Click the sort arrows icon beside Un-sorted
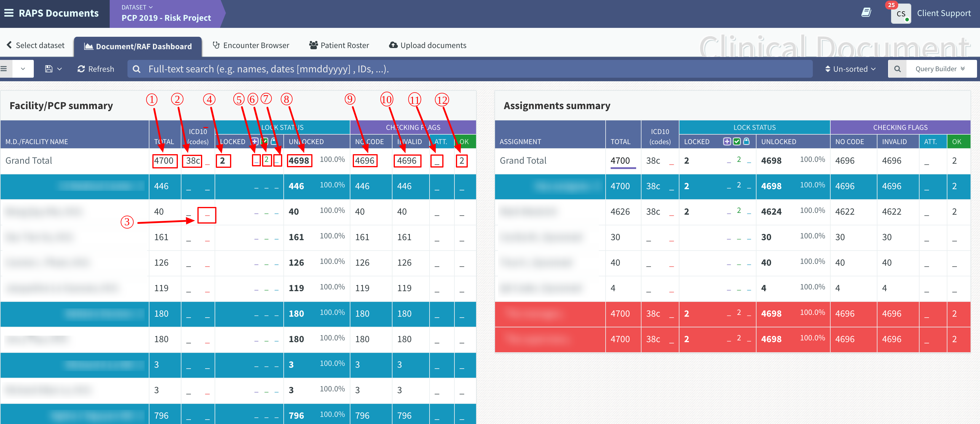Screen dimensions: 980x424 [827, 69]
